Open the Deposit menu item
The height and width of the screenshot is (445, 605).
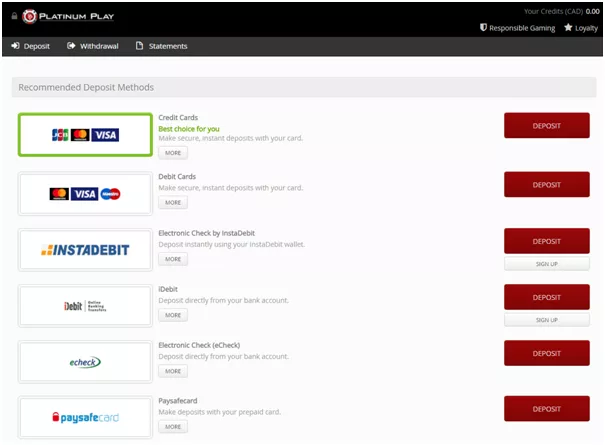click(x=30, y=46)
